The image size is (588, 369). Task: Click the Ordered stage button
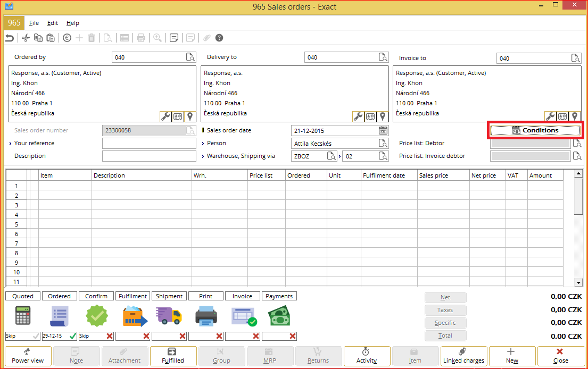point(59,296)
